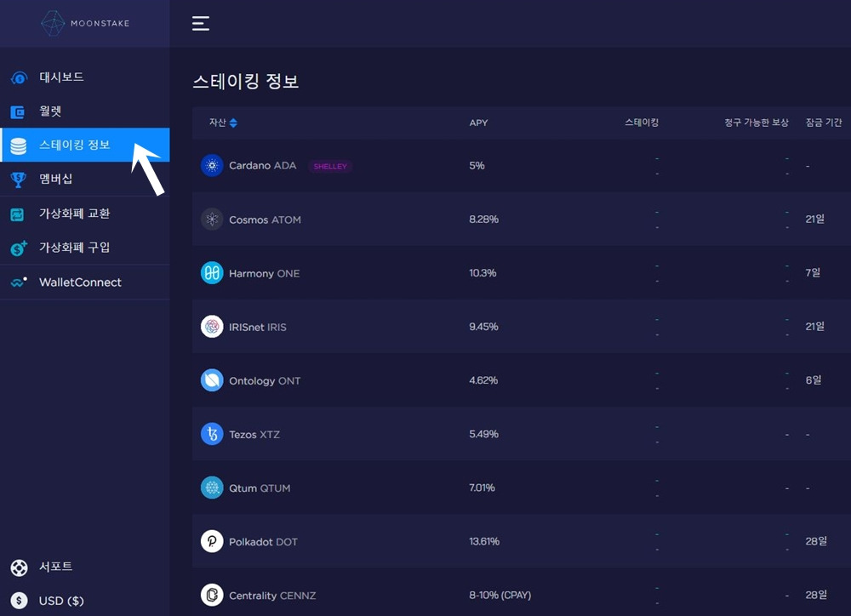The height and width of the screenshot is (616, 851).
Task: Click the crypto exchange swap icon
Action: 17,214
